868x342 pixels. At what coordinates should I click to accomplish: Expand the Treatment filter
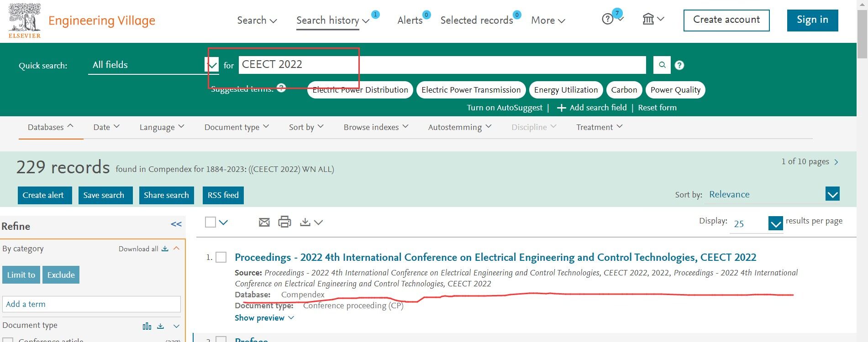[x=599, y=127]
